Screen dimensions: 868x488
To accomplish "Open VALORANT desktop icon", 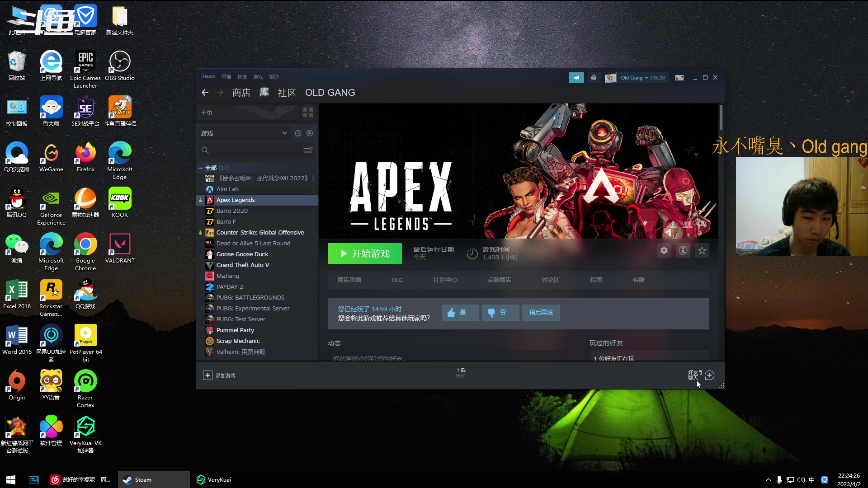I will coord(120,248).
